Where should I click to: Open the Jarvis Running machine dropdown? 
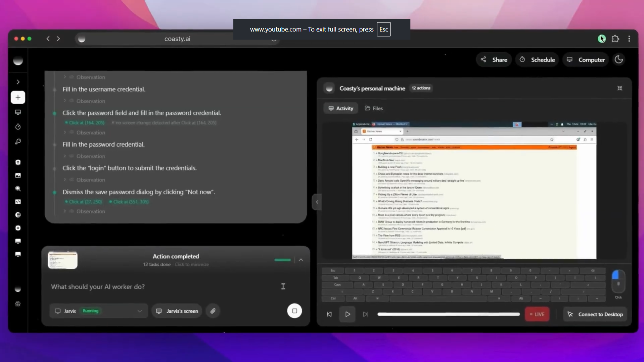(98, 311)
